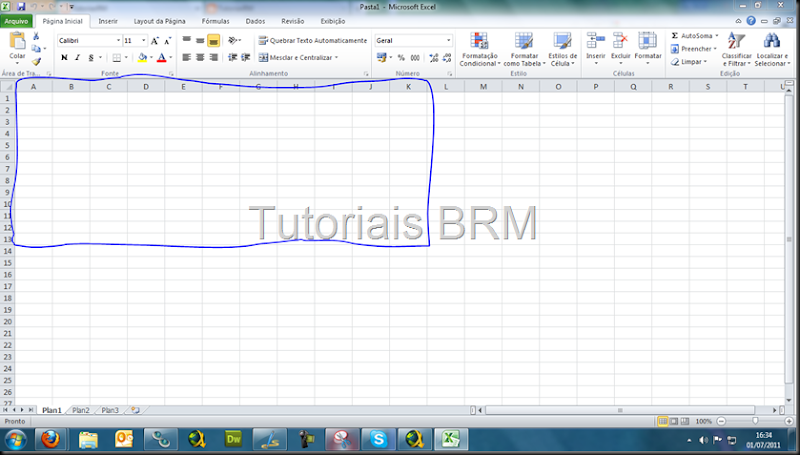Switch to the Dados tab
Viewport: 800px width, 455px height.
click(255, 21)
